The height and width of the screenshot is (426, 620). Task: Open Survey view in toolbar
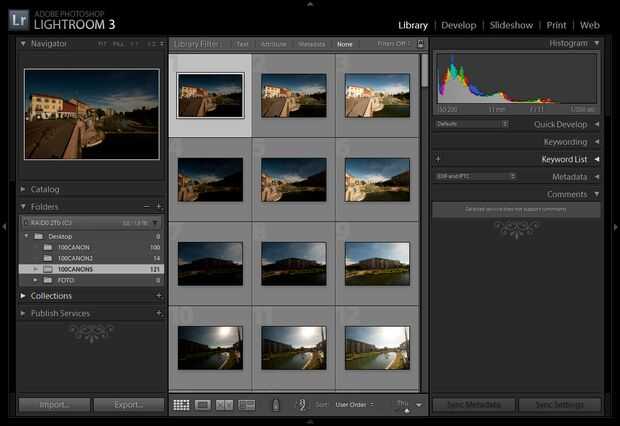tap(247, 405)
